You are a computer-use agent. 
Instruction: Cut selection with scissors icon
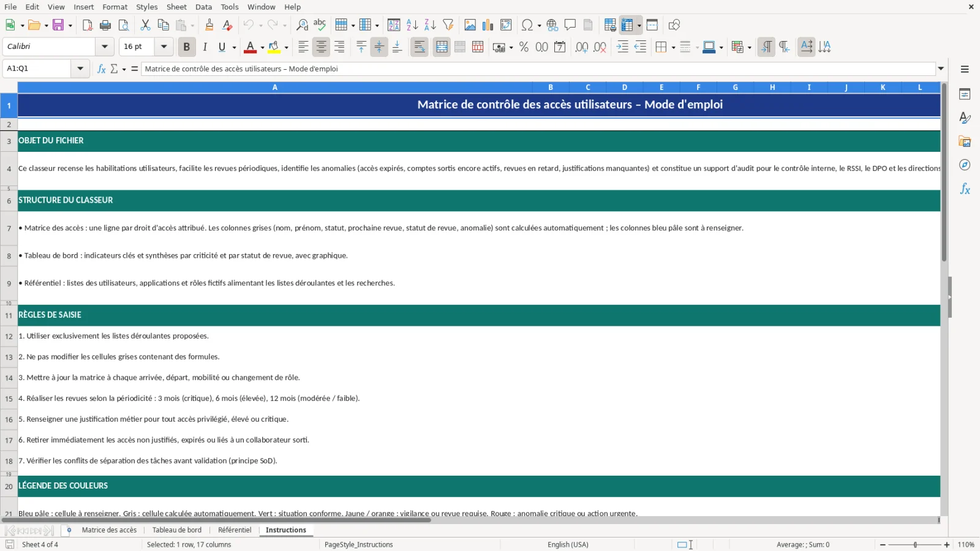point(145,25)
